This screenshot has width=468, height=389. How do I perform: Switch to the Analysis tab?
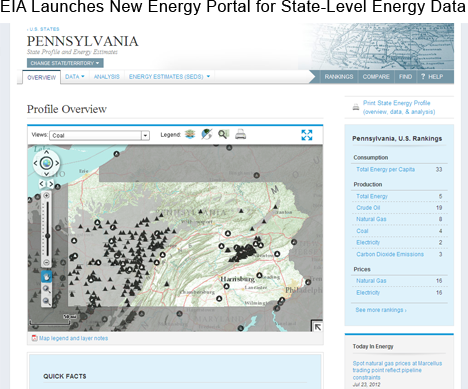[107, 77]
